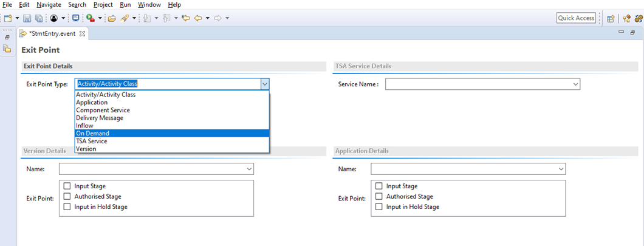Image resolution: width=644 pixels, height=246 pixels.
Task: Click the Open Perspective icon
Action: tap(611, 18)
